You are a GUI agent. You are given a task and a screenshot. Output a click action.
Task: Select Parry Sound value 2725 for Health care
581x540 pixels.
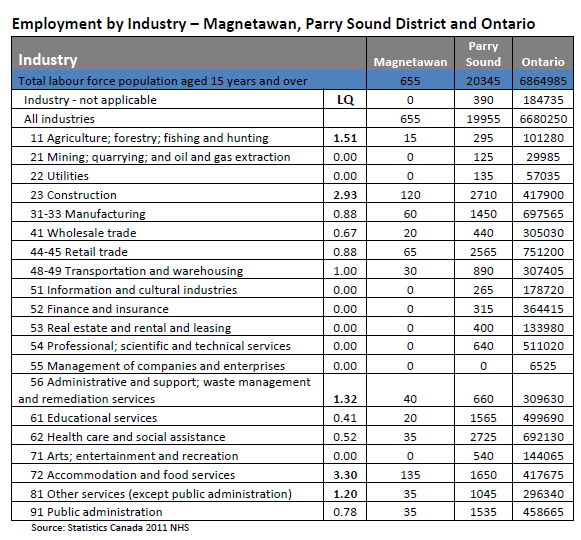483,437
